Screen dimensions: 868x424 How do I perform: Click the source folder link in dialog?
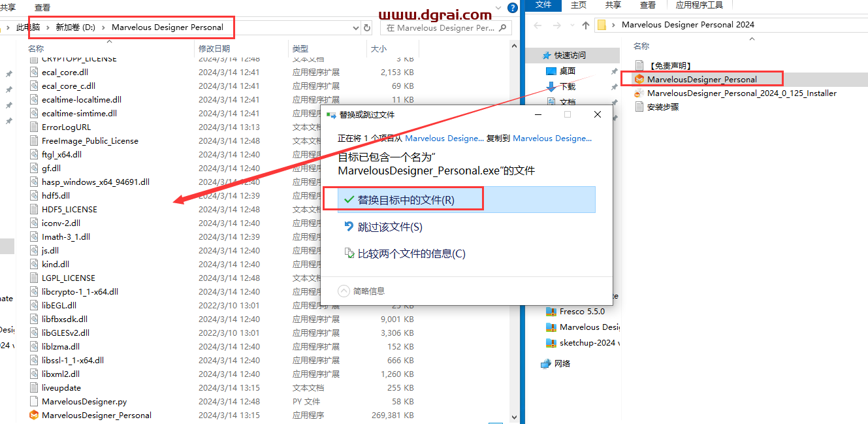[x=445, y=139]
